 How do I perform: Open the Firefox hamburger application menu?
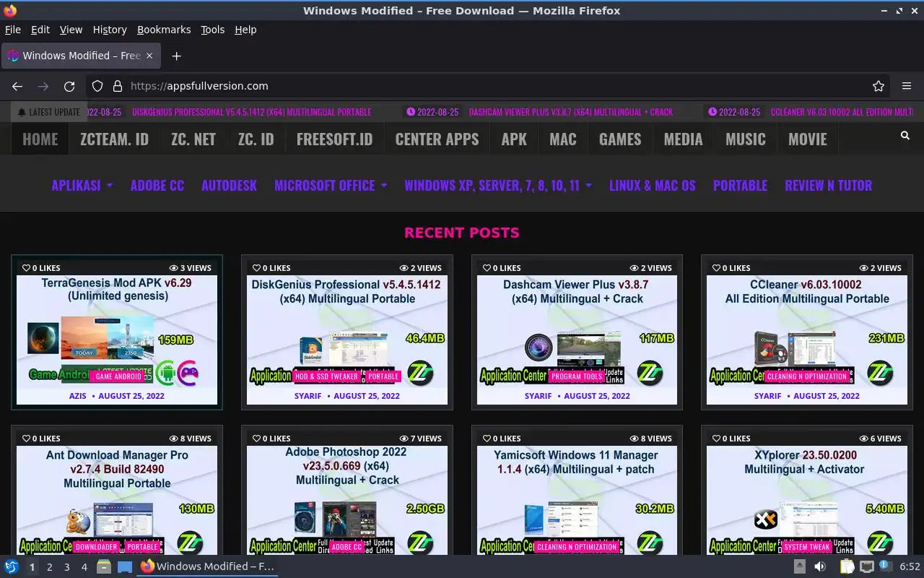pyautogui.click(x=907, y=86)
